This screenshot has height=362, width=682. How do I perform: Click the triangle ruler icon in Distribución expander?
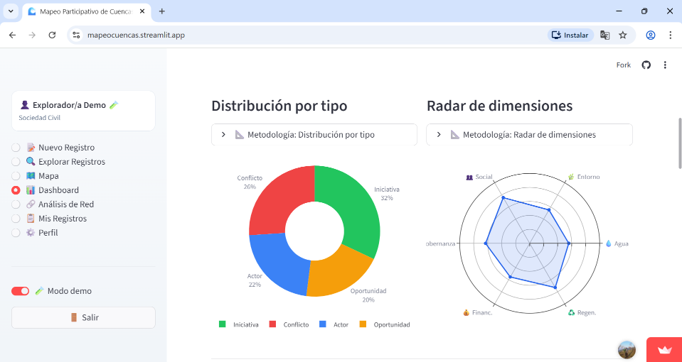tap(240, 135)
